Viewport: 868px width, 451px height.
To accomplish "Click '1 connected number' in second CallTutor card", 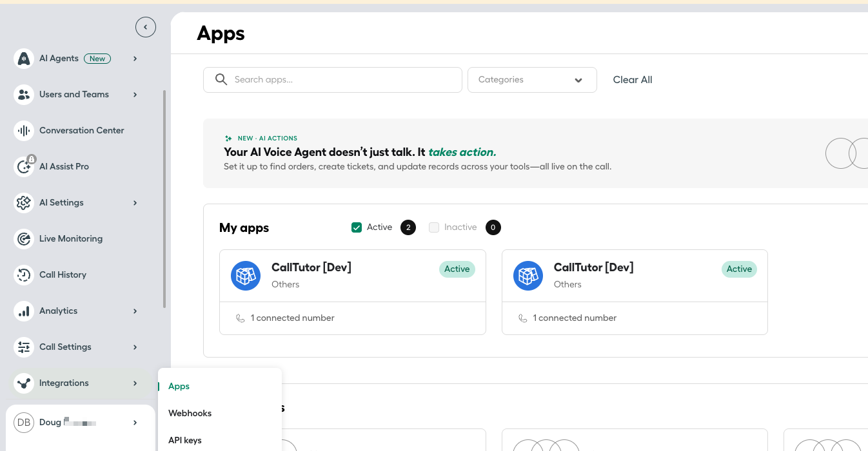I will (x=575, y=318).
